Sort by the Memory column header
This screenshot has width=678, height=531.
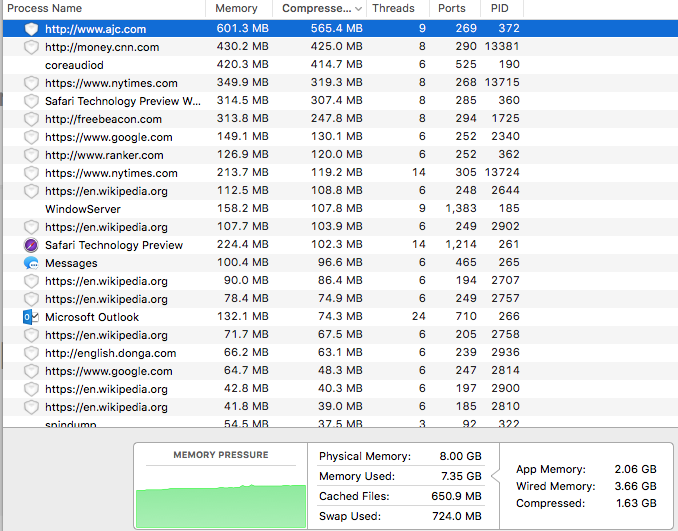point(236,8)
